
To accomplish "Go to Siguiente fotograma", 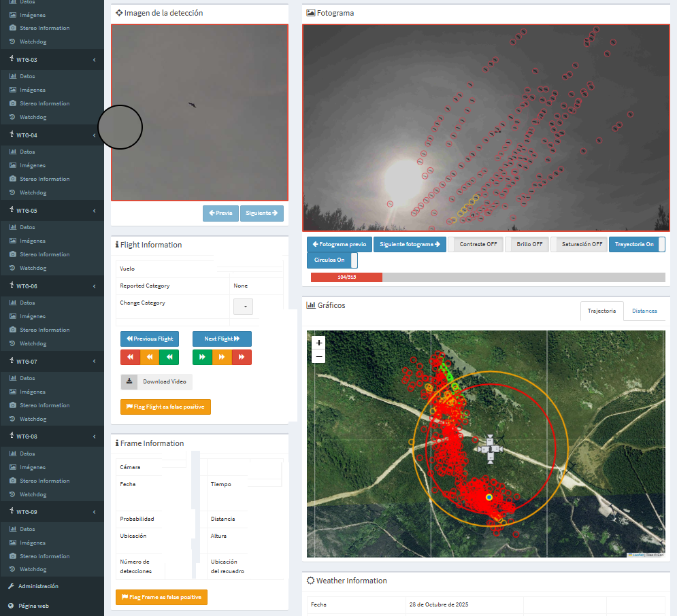I will tap(410, 244).
